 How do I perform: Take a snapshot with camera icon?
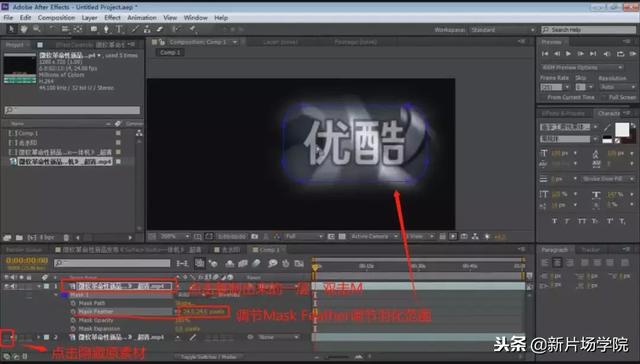click(255, 236)
